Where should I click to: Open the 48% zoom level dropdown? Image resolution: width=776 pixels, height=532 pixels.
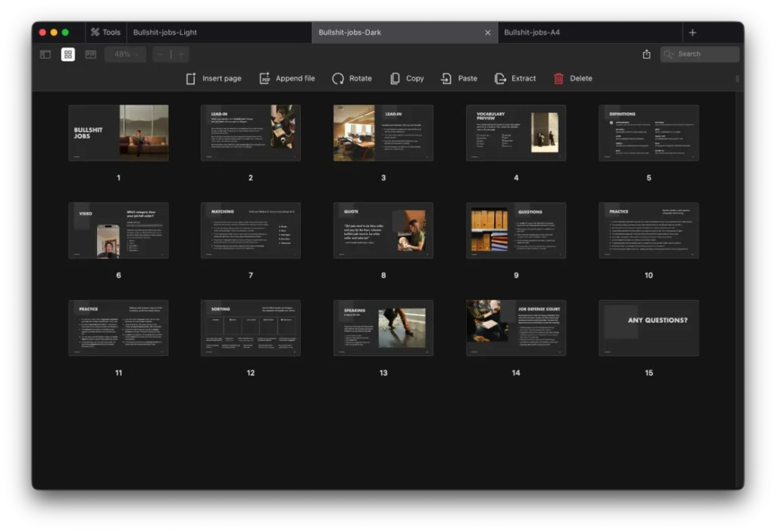(x=125, y=55)
